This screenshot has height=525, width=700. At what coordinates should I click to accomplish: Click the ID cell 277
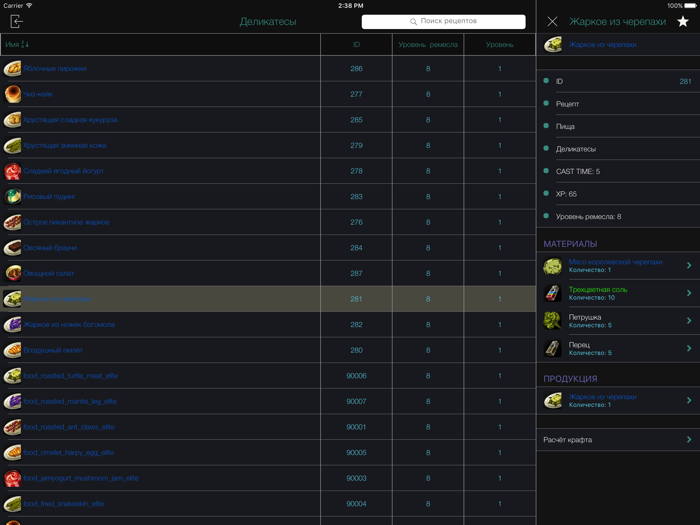tap(356, 94)
